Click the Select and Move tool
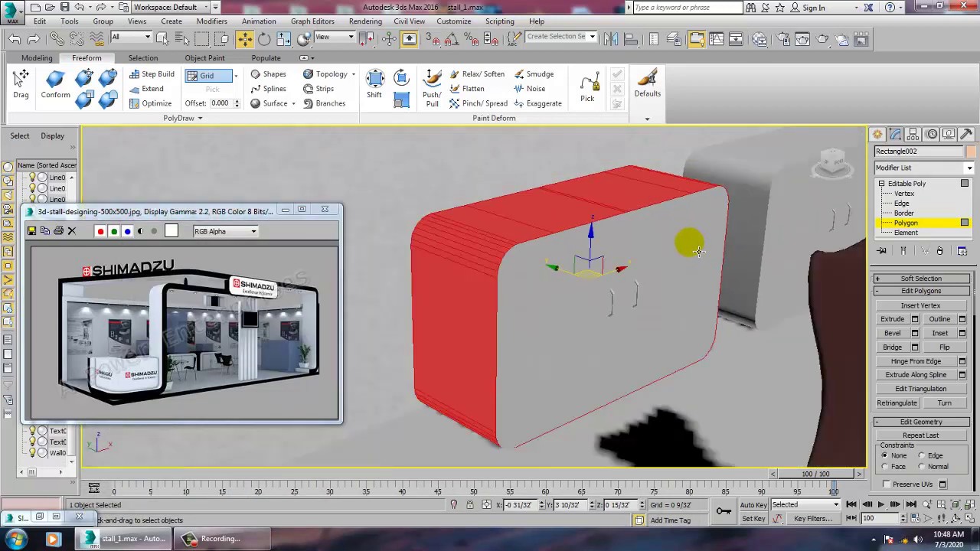 pyautogui.click(x=244, y=39)
